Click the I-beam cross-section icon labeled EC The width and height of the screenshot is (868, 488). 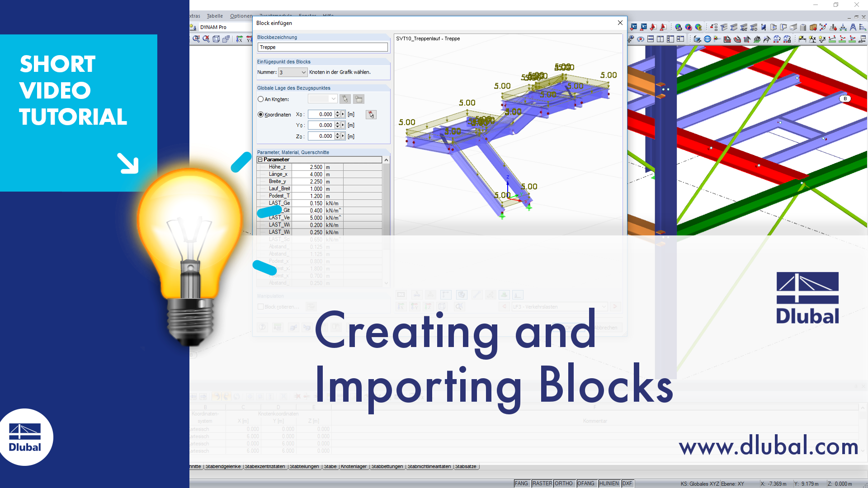point(744,27)
